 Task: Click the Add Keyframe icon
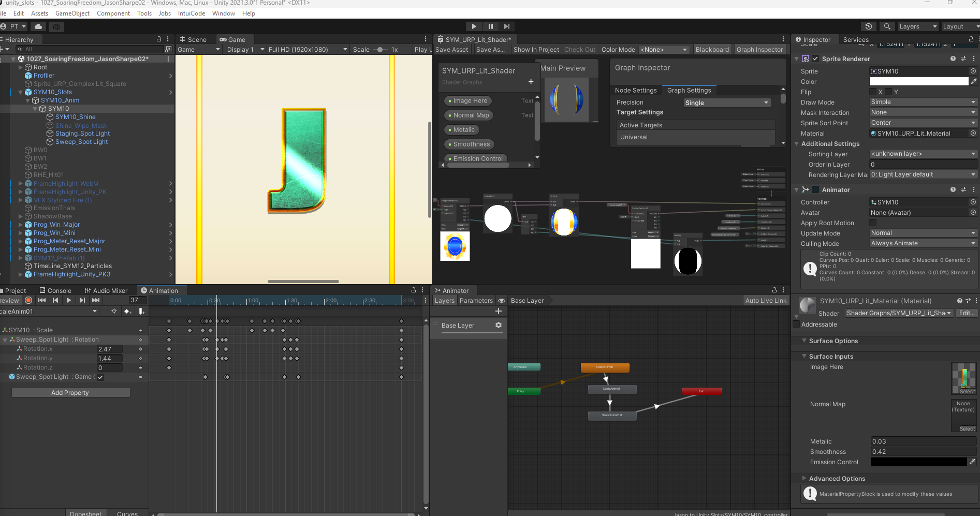[x=128, y=311]
